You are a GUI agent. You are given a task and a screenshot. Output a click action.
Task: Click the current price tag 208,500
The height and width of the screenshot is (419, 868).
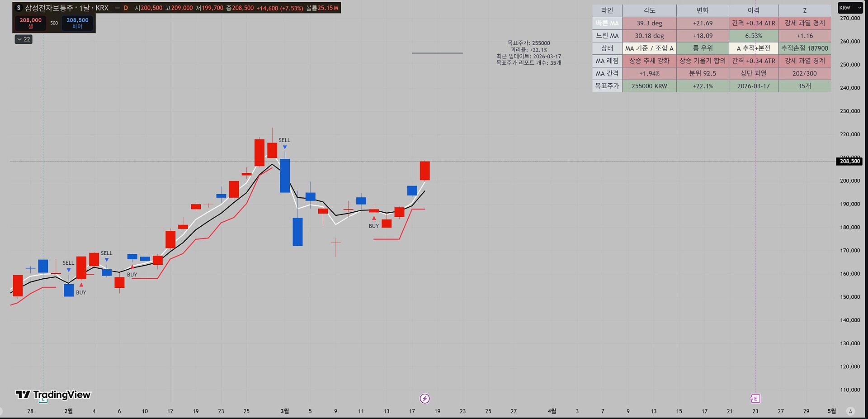[x=849, y=162]
